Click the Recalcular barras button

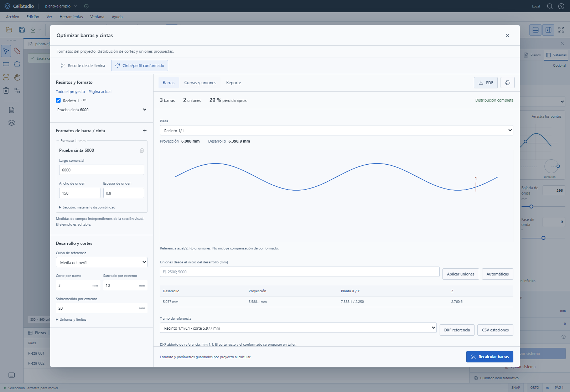pyautogui.click(x=490, y=357)
